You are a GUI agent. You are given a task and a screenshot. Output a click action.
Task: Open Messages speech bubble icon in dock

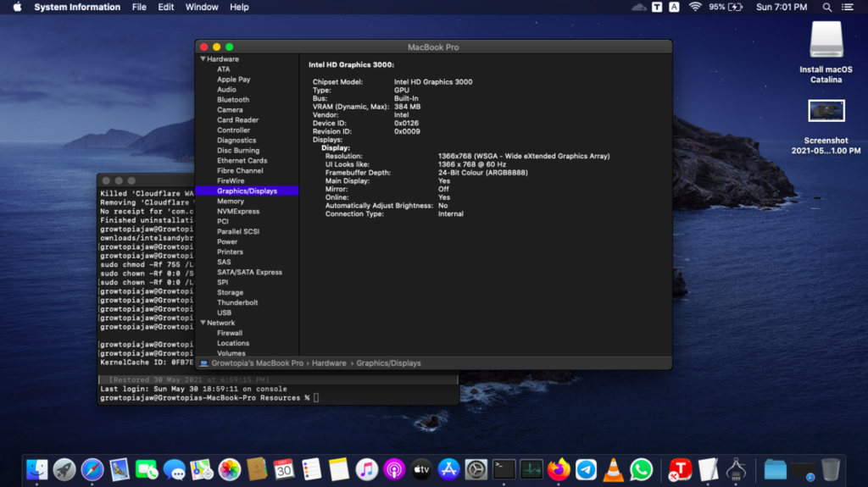coord(175,470)
